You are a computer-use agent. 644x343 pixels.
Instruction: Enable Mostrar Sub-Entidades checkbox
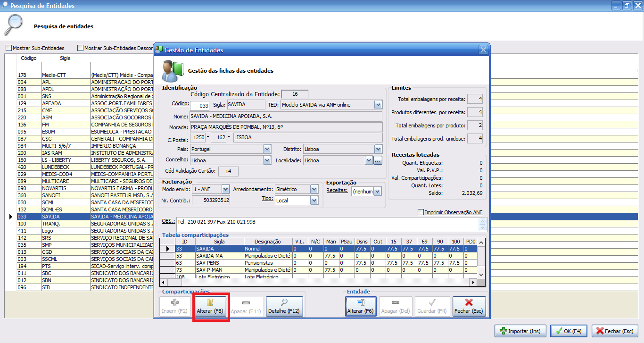(x=8, y=48)
